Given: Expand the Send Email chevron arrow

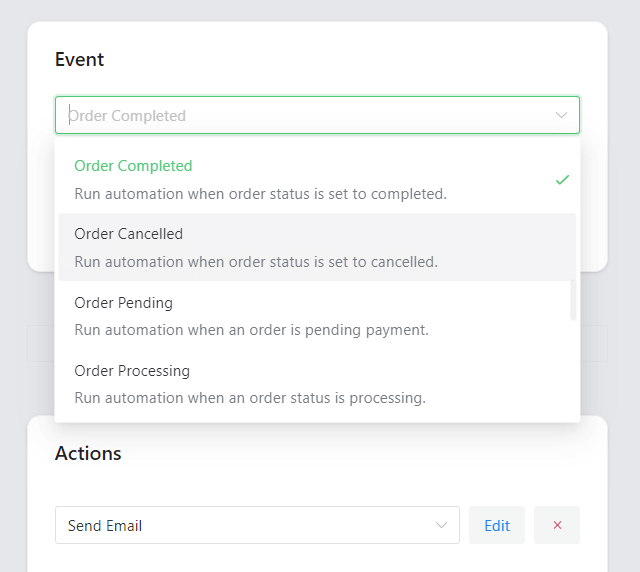Looking at the screenshot, I should (441, 525).
